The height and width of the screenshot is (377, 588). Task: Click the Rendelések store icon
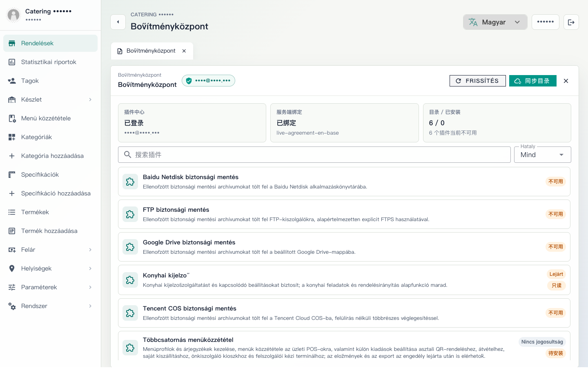[x=12, y=43]
